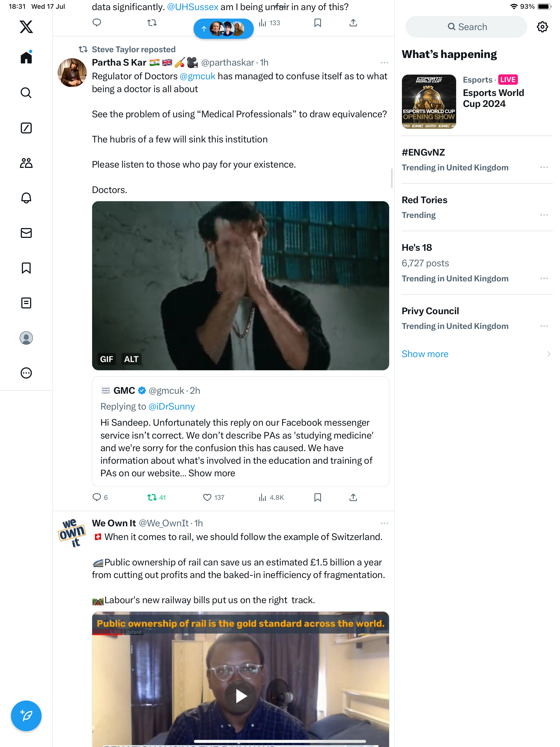
Task: Open Notifications bell in sidebar
Action: (x=26, y=198)
